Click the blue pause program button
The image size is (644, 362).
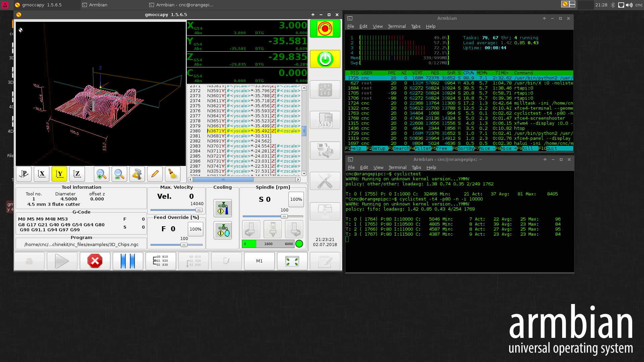click(x=128, y=261)
